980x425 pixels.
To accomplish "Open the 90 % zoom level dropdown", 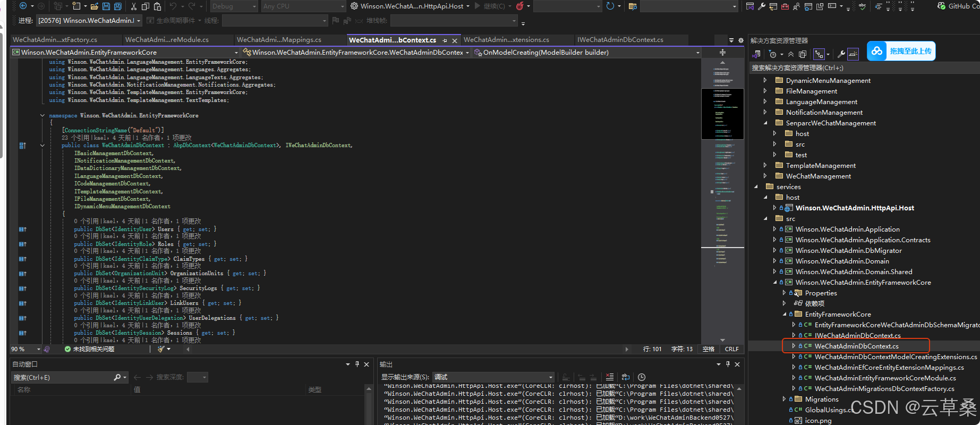I will tap(25, 349).
